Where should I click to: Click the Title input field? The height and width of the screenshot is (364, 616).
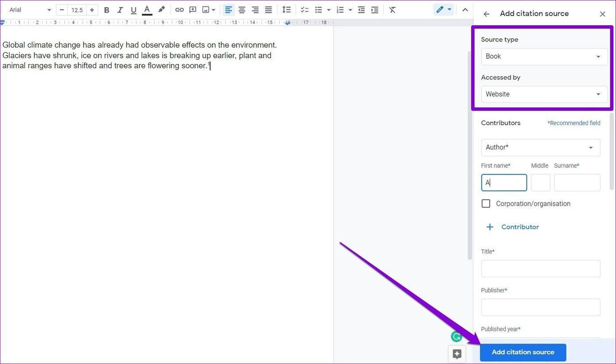click(540, 268)
